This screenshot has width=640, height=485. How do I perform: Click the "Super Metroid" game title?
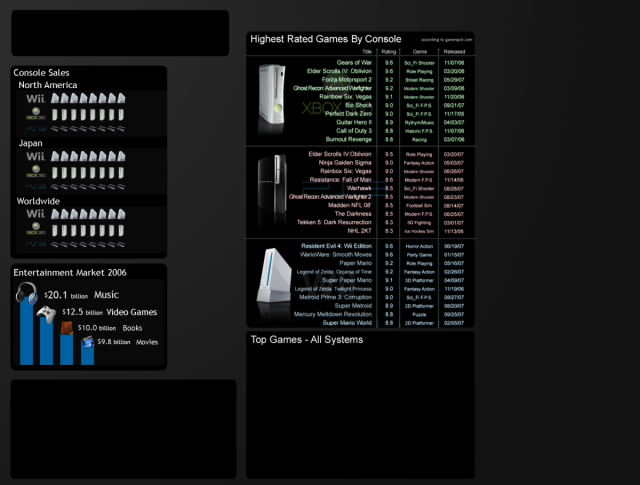point(353,306)
